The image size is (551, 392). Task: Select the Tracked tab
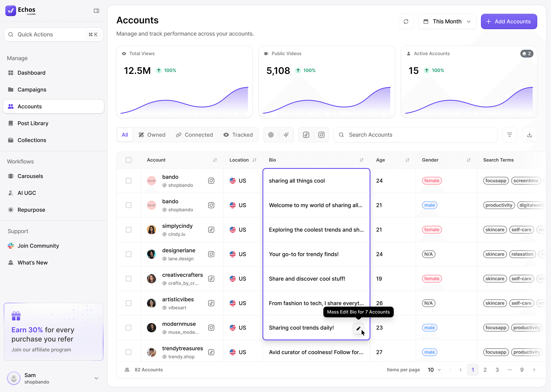pyautogui.click(x=238, y=135)
